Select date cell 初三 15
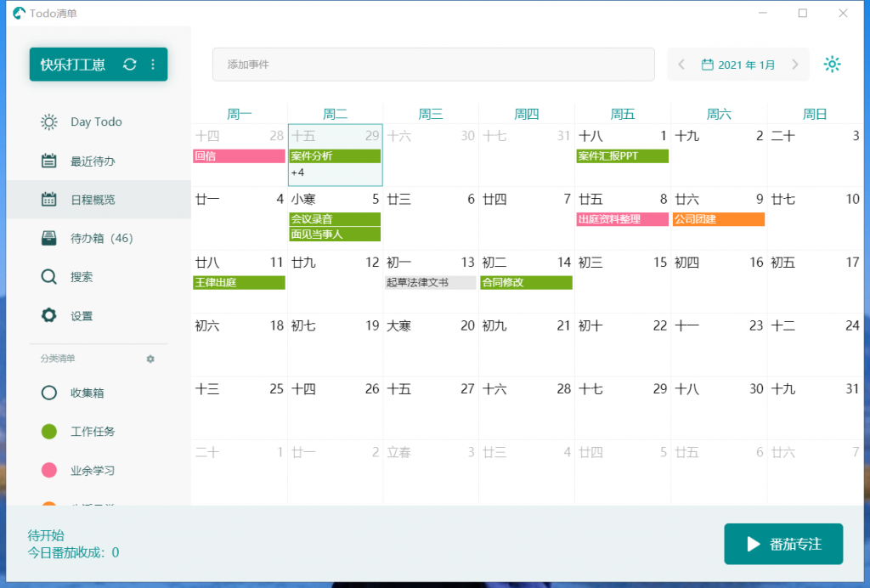870x588 pixels. point(623,281)
